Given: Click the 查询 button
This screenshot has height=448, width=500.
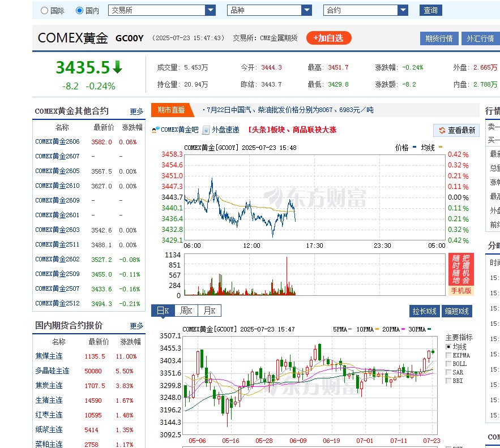Looking at the screenshot, I should (x=430, y=10).
